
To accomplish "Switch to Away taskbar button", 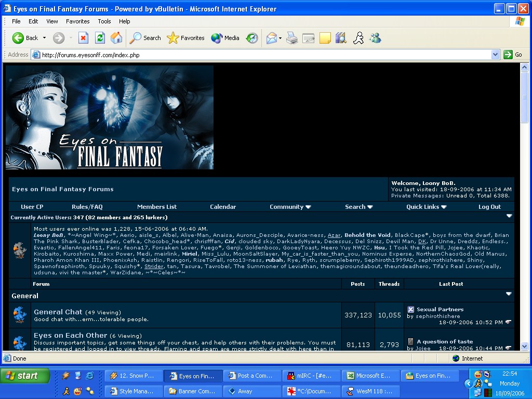I will (x=252, y=391).
